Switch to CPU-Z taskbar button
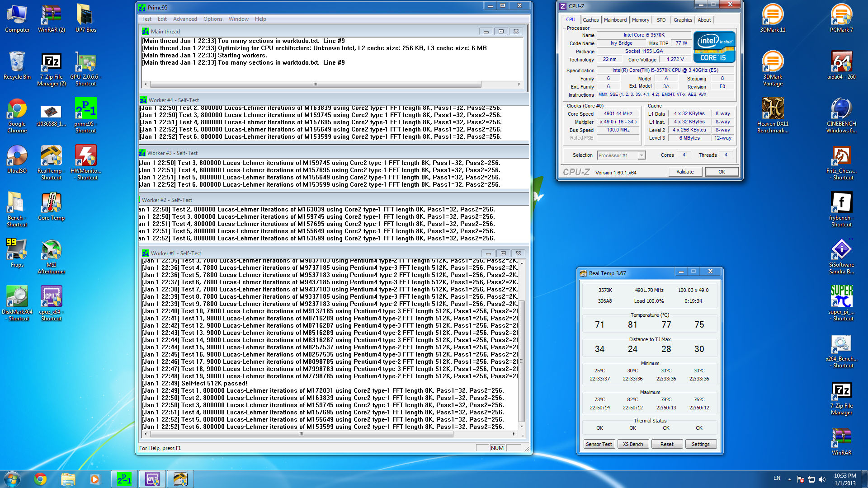Screen dimensions: 868x488 (152, 479)
